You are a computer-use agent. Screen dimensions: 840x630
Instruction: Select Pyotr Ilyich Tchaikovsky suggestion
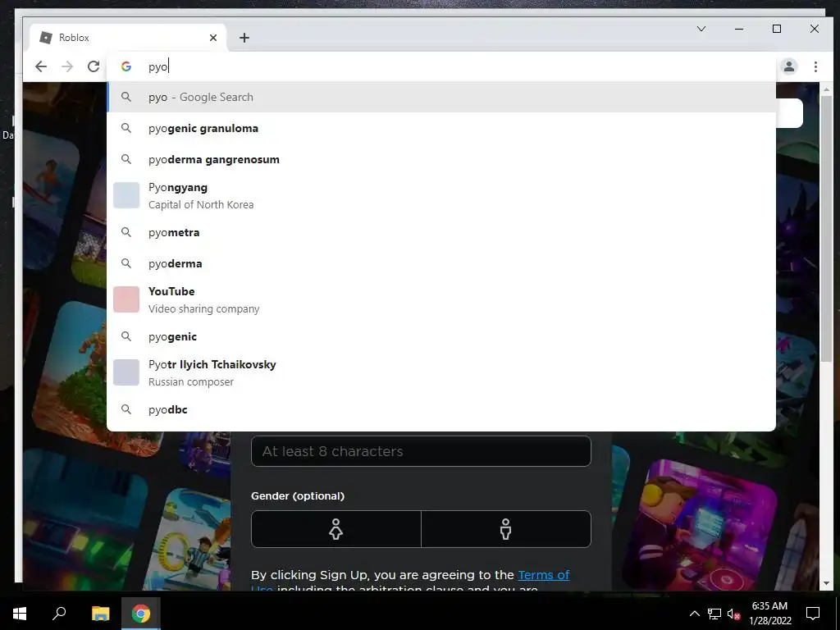click(441, 373)
